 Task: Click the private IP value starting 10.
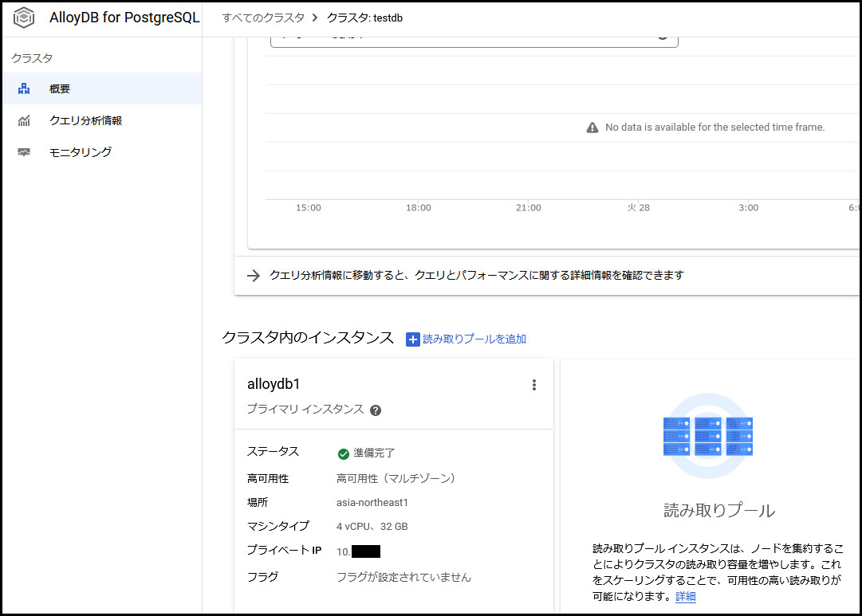pos(358,551)
